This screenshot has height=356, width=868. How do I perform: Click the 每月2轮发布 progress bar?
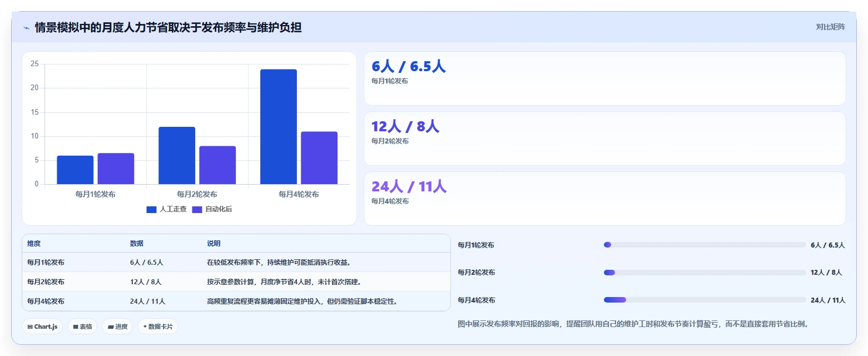pyautogui.click(x=705, y=273)
